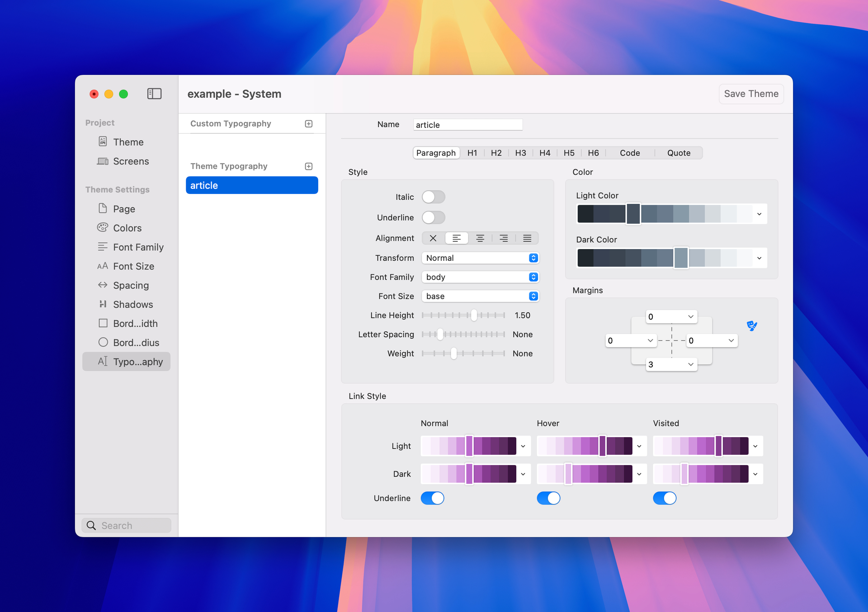Select the article typography item
Image resolution: width=868 pixels, height=612 pixels.
[x=252, y=185]
